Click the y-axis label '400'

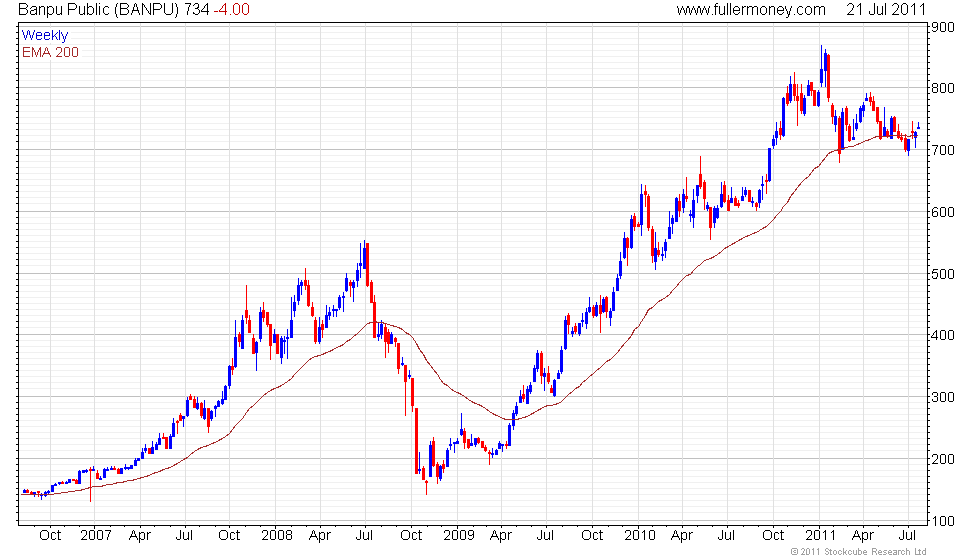[x=942, y=335]
